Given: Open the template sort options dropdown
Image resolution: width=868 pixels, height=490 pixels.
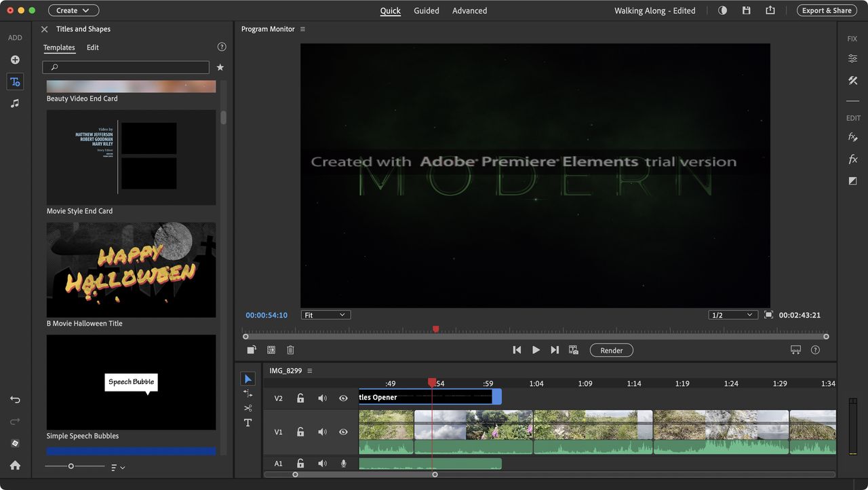Looking at the screenshot, I should 118,467.
